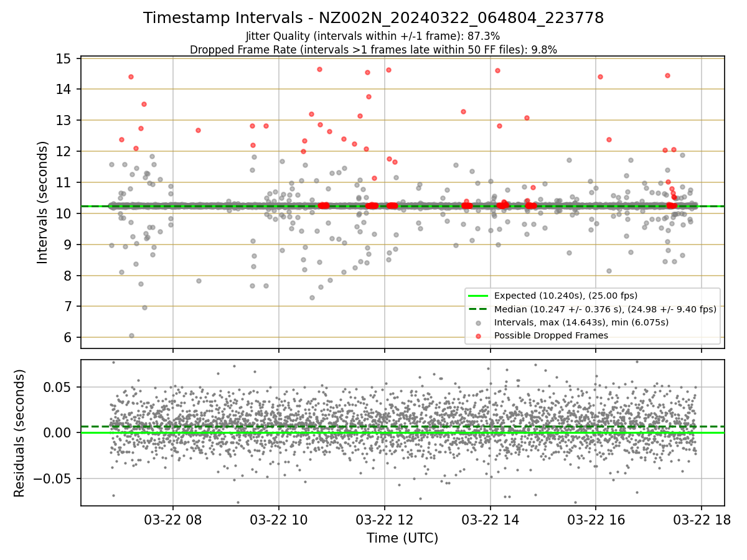Click the plot title 'Timestamp Intervals - NZ002N_20240322_064804_223778'
This screenshot has width=747, height=560.
[x=374, y=18]
